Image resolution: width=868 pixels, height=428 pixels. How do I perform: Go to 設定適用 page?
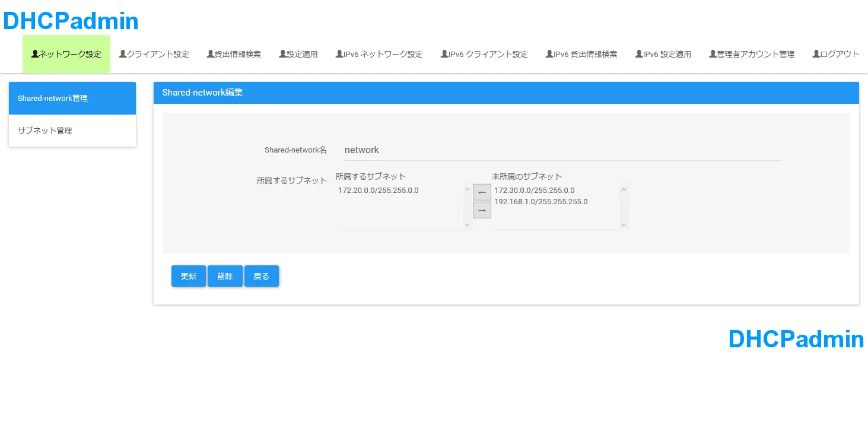298,54
